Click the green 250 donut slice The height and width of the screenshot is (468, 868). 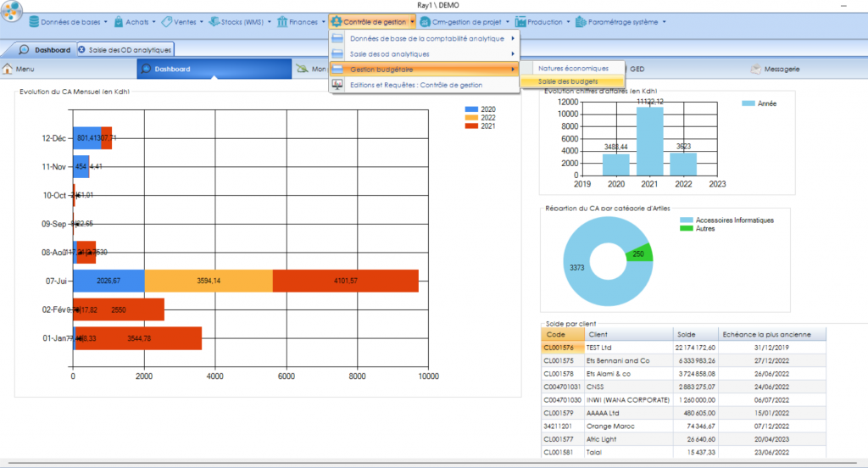[640, 253]
